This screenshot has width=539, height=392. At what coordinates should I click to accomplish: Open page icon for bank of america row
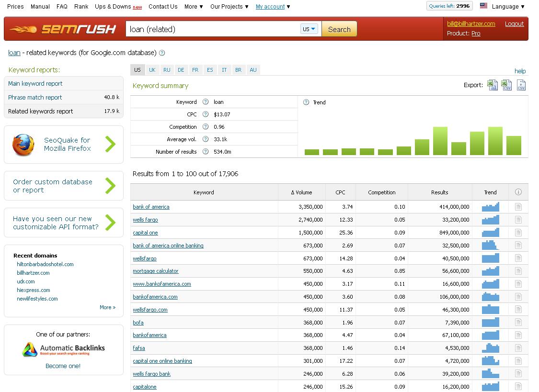(518, 207)
